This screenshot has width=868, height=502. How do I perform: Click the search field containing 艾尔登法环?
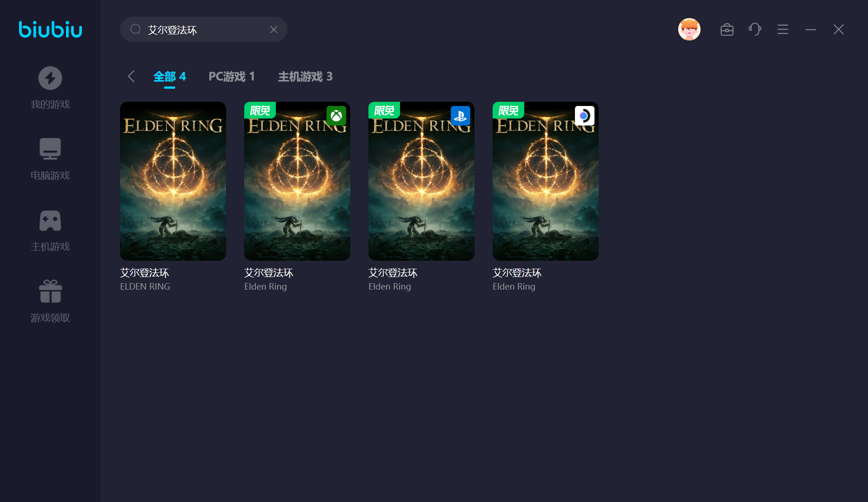click(205, 30)
